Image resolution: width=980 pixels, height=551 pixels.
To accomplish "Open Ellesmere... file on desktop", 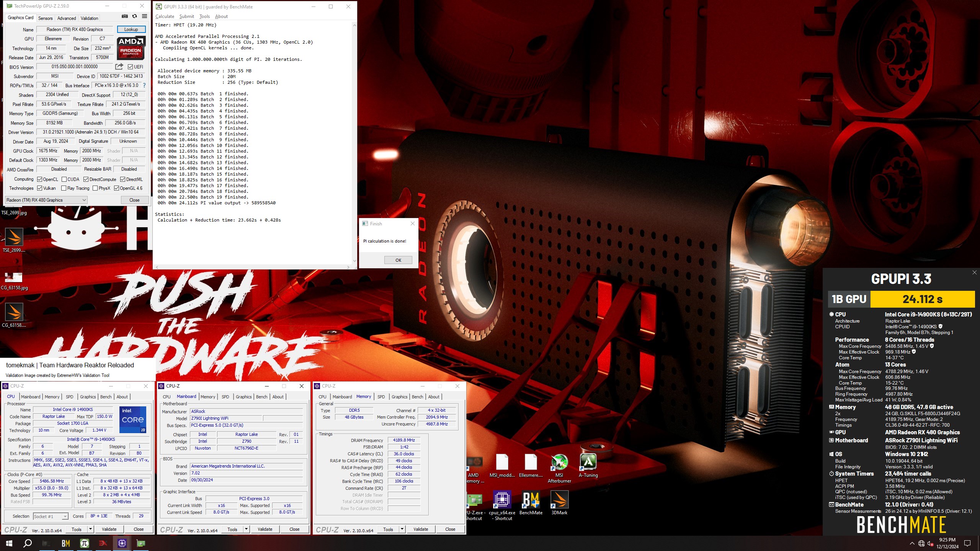I will (x=531, y=466).
